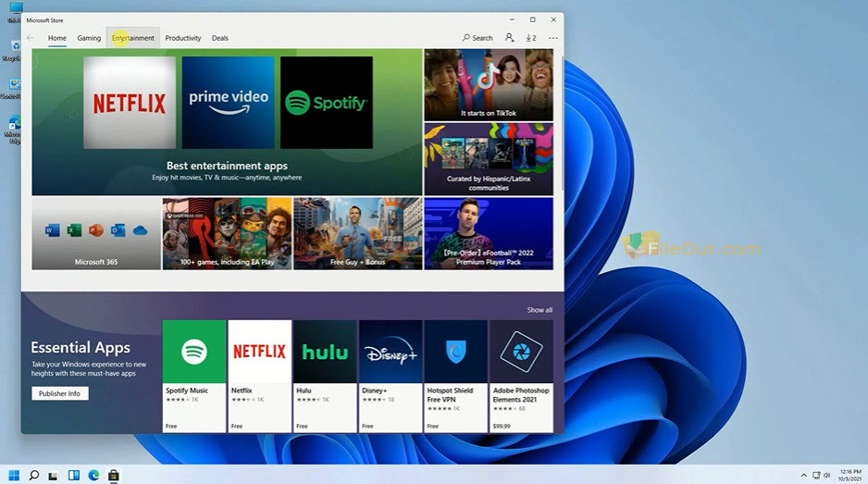Open the network icon in system tray
Viewport: 868px width, 484px height.
pyautogui.click(x=816, y=475)
